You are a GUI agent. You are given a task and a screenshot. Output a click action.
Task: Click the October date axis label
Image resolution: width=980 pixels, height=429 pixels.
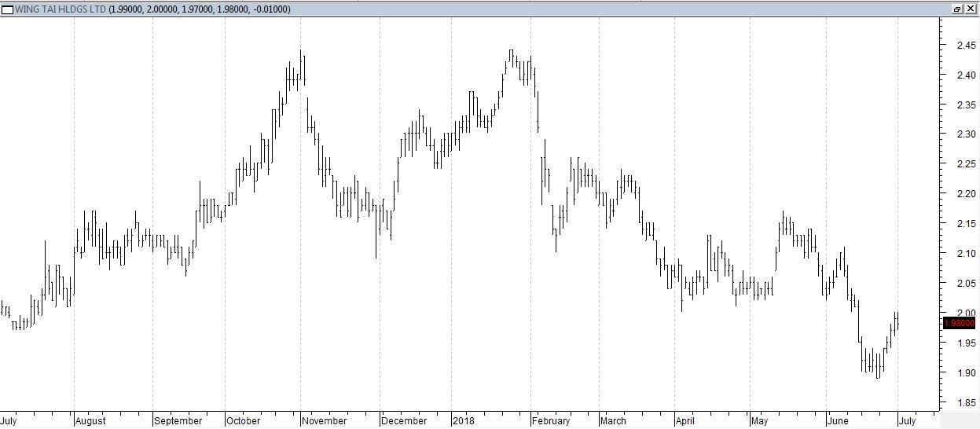pyautogui.click(x=243, y=421)
